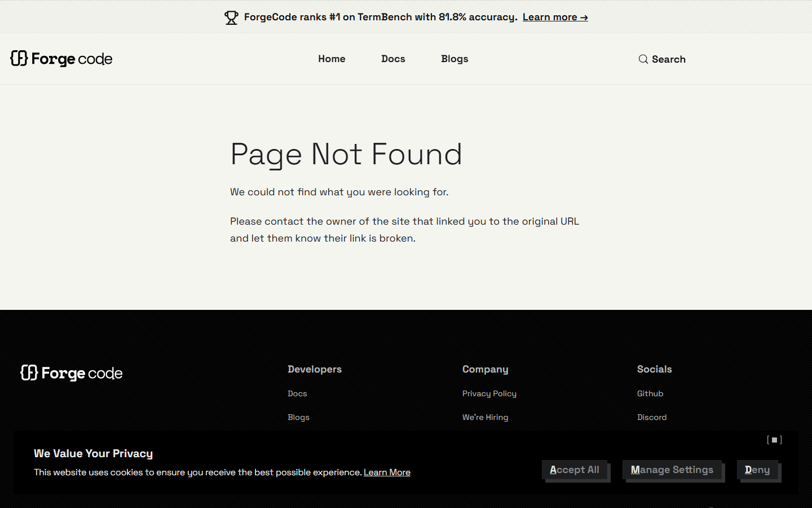
Task: Open Blogs under the Developers footer section
Action: click(298, 417)
